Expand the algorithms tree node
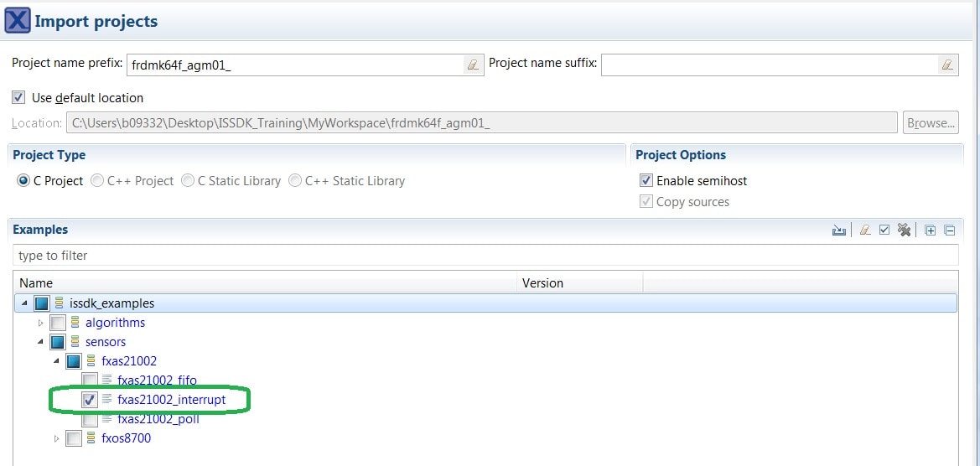This screenshot has width=980, height=466. click(x=40, y=323)
